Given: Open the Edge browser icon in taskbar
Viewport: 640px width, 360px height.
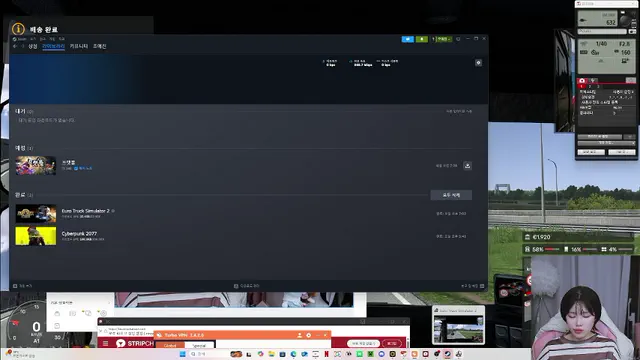Looking at the screenshot, I should [x=293, y=354].
